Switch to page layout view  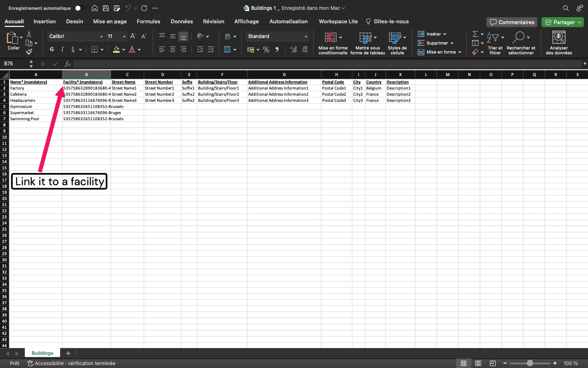(478, 363)
